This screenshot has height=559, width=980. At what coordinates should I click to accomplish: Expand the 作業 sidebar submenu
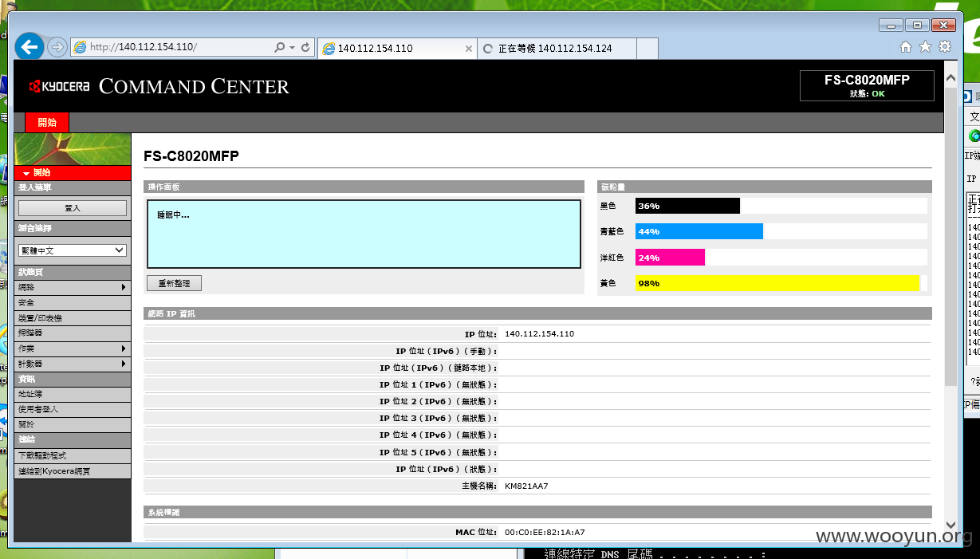(x=73, y=348)
